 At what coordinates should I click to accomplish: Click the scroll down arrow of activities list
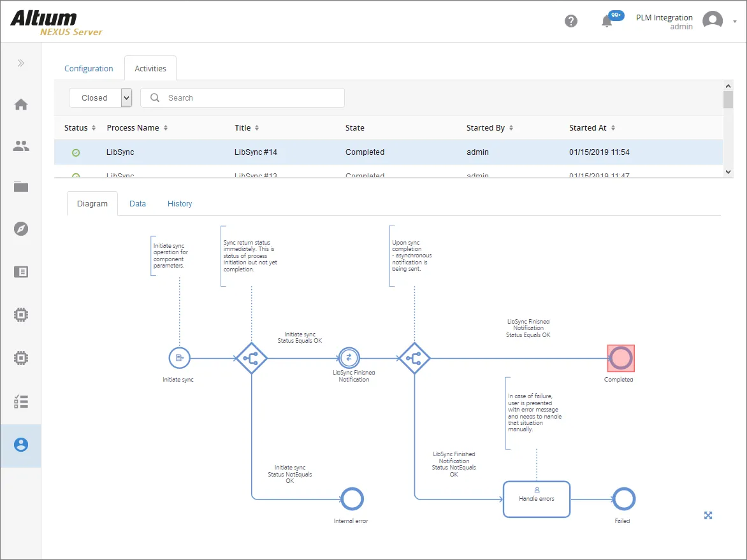(728, 171)
